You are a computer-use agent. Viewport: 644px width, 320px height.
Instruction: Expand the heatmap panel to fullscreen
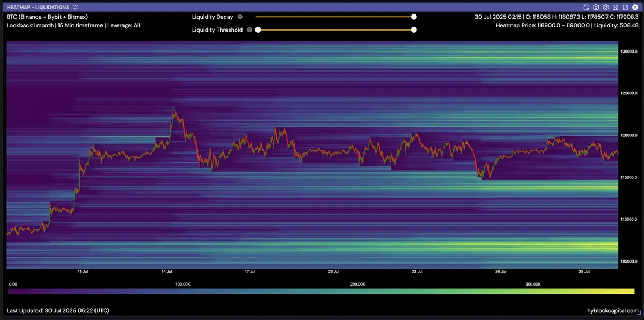pyautogui.click(x=624, y=7)
